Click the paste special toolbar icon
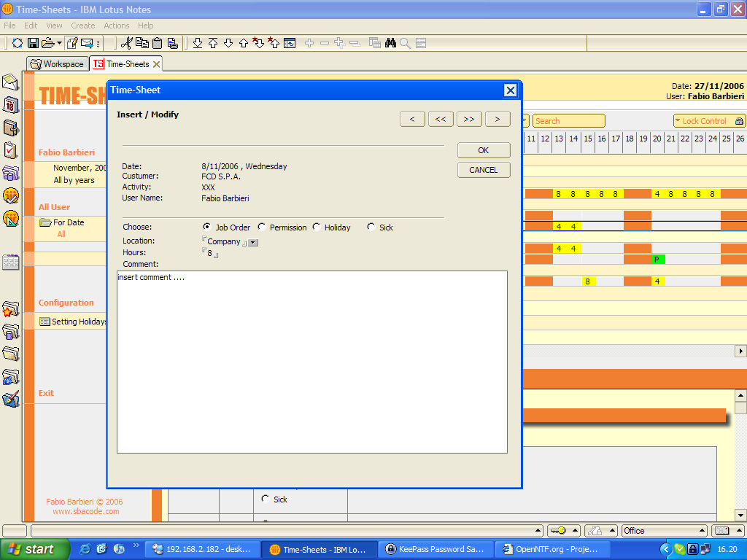The height and width of the screenshot is (560, 747). pos(172,43)
